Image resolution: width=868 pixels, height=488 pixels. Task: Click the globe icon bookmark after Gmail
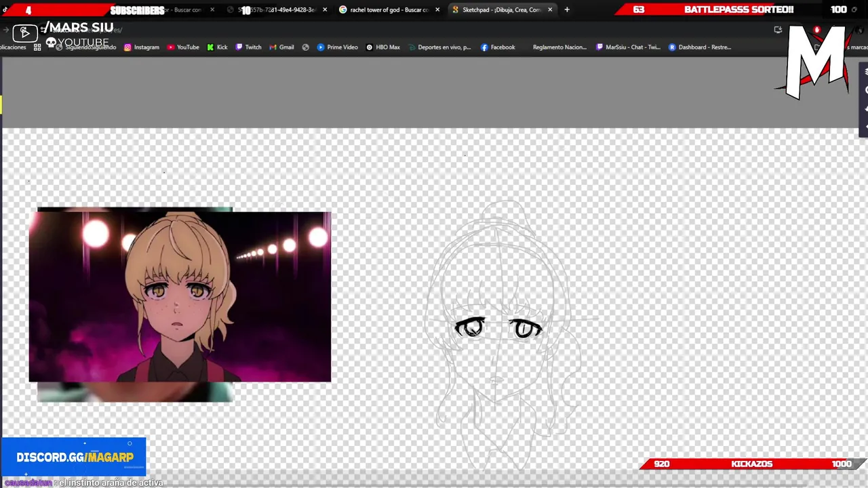pos(306,47)
